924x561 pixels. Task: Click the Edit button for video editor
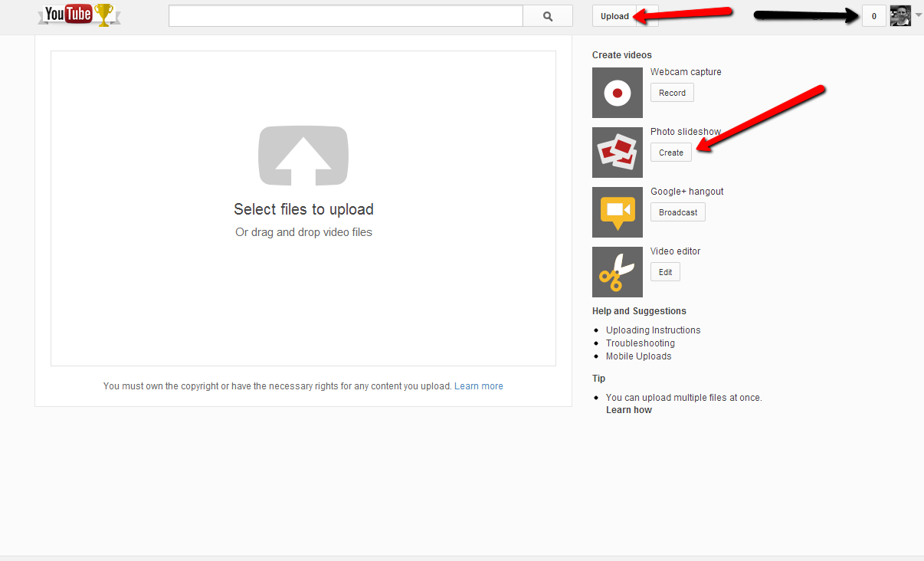pyautogui.click(x=665, y=272)
